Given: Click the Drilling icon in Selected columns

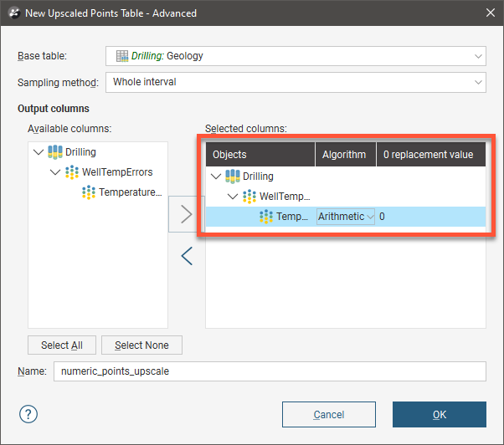Looking at the screenshot, I should [233, 176].
